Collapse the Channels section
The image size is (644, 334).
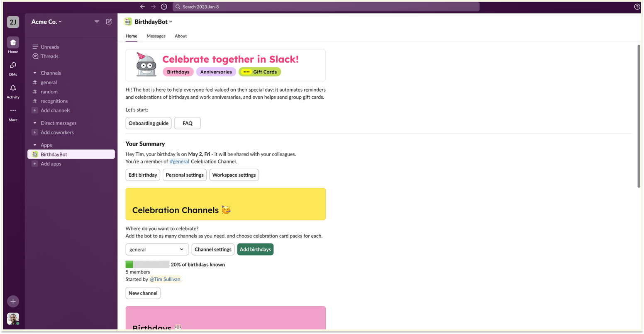click(x=35, y=73)
